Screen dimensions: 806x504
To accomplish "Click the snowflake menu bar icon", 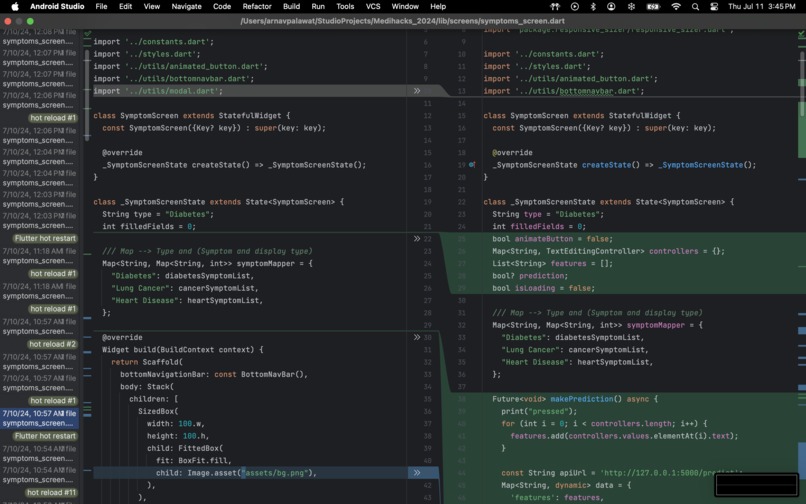I will click(631, 6).
